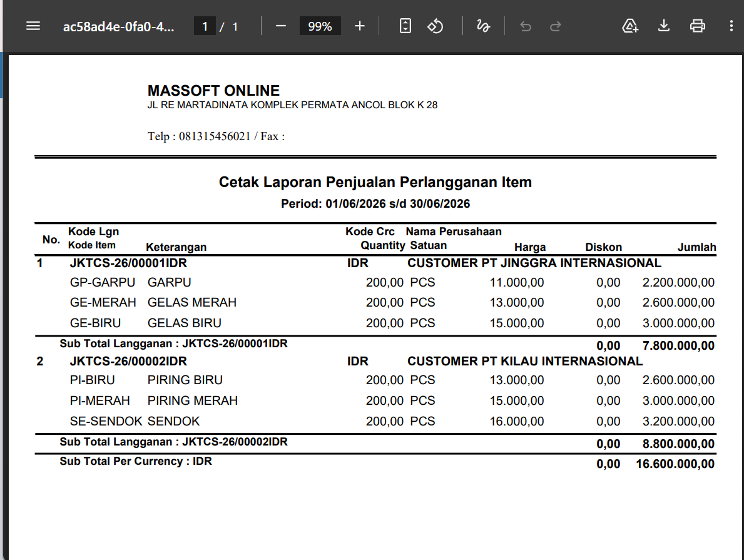
Task: Click the 11.000,00 price for GARPU
Action: tap(517, 282)
